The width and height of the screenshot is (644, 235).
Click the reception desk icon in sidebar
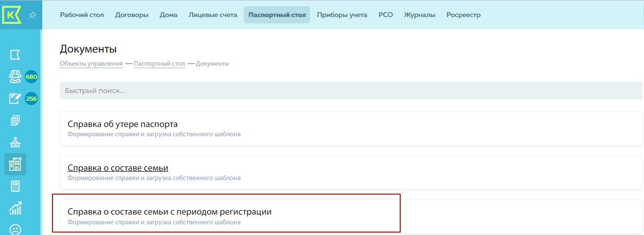(x=15, y=143)
